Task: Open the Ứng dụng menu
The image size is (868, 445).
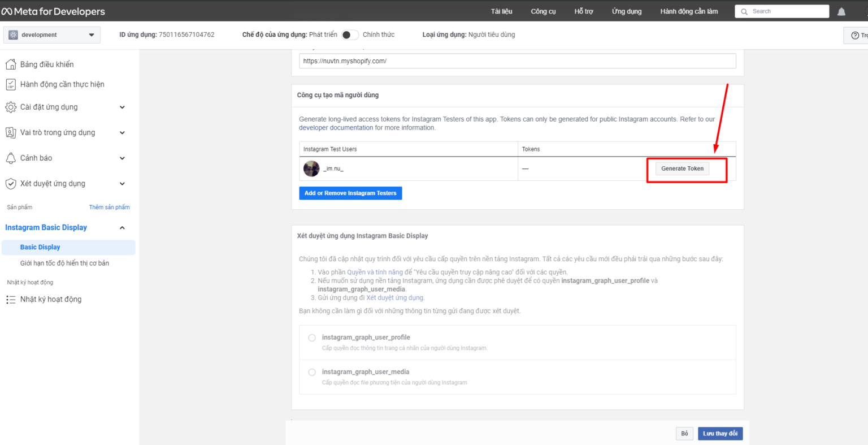Action: (626, 11)
